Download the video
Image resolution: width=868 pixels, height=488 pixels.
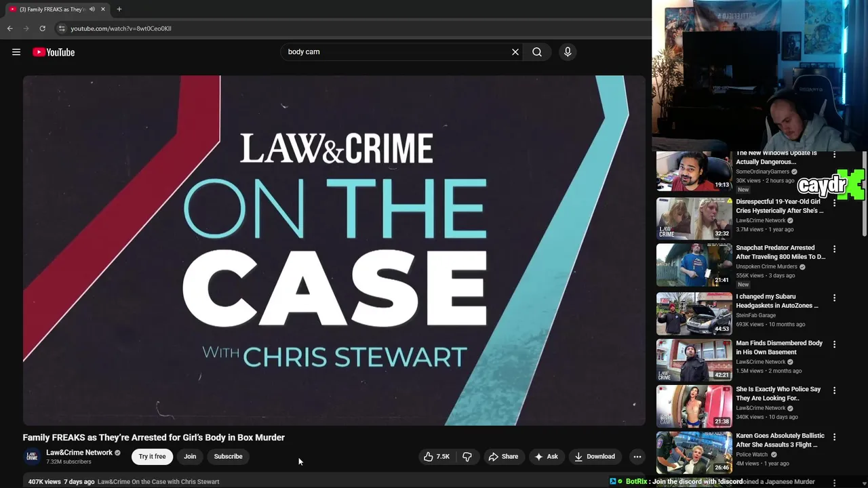(595, 456)
